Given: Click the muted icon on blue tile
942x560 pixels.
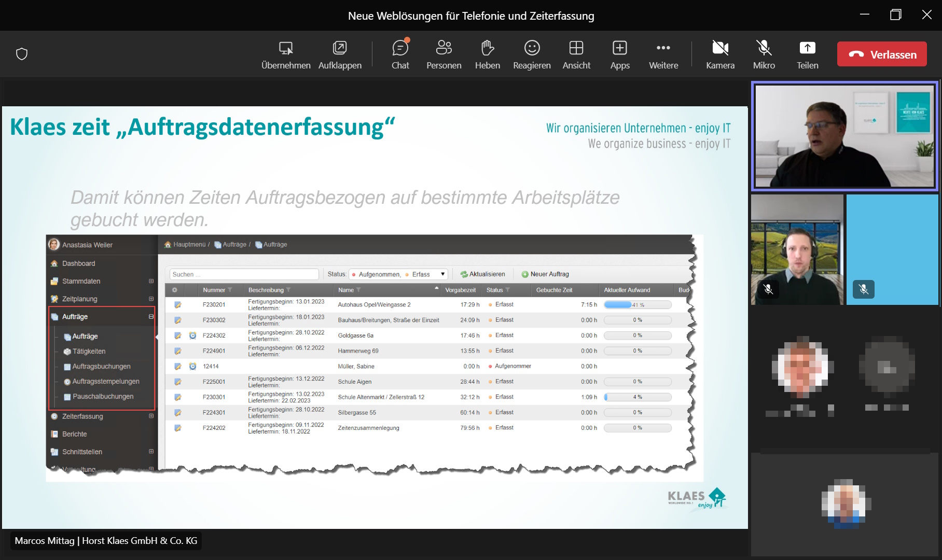Looking at the screenshot, I should coord(864,289).
